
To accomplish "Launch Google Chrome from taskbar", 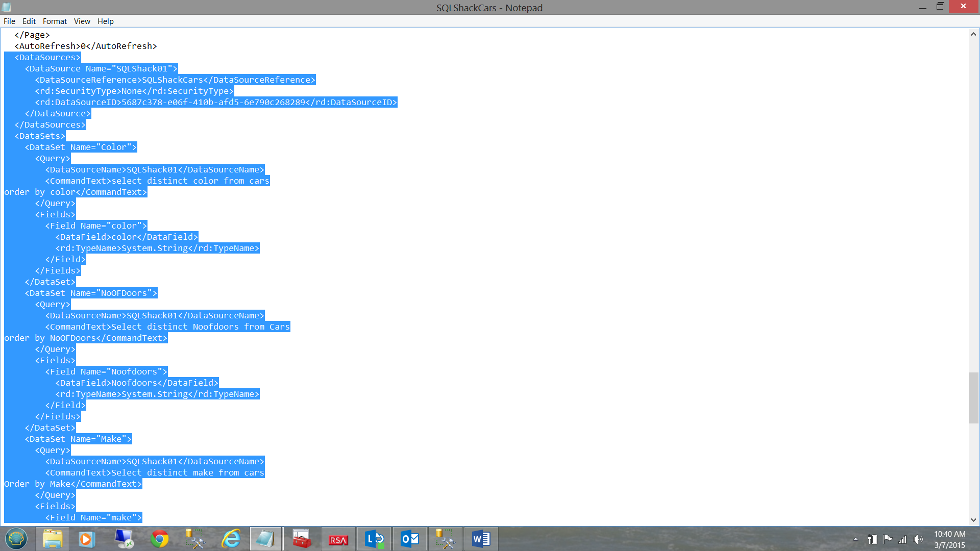I will pos(159,539).
